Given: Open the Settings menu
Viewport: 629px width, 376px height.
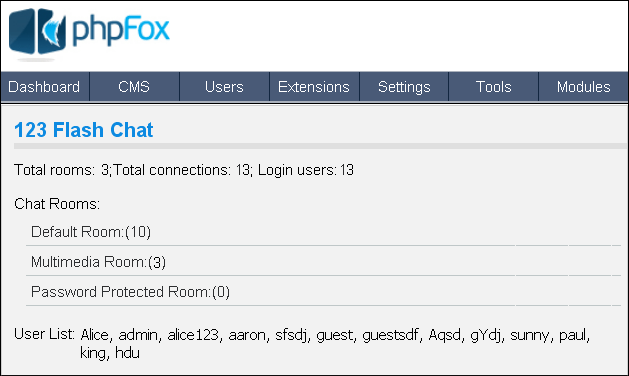Looking at the screenshot, I should tap(404, 87).
